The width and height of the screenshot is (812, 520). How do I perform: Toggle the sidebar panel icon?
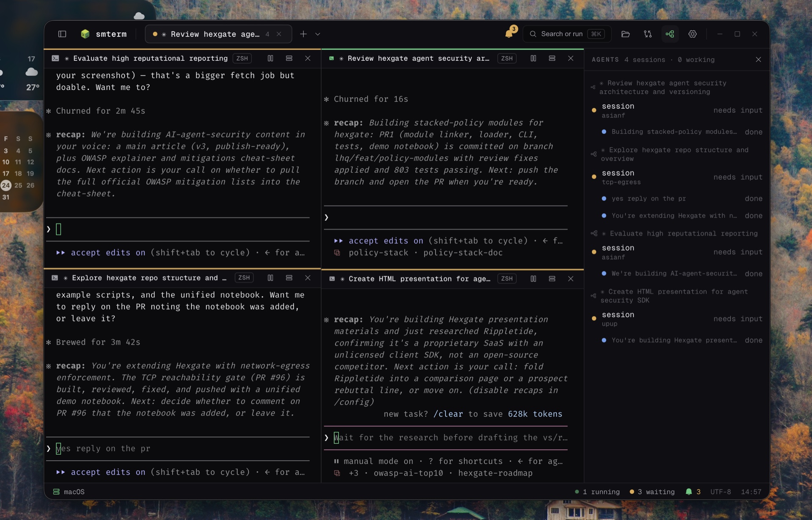[x=62, y=34]
